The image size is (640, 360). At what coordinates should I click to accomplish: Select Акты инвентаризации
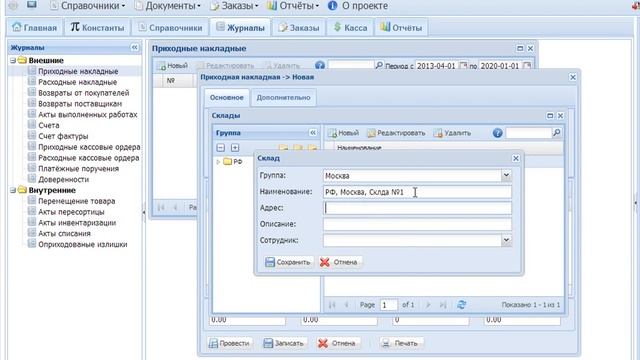(x=77, y=222)
